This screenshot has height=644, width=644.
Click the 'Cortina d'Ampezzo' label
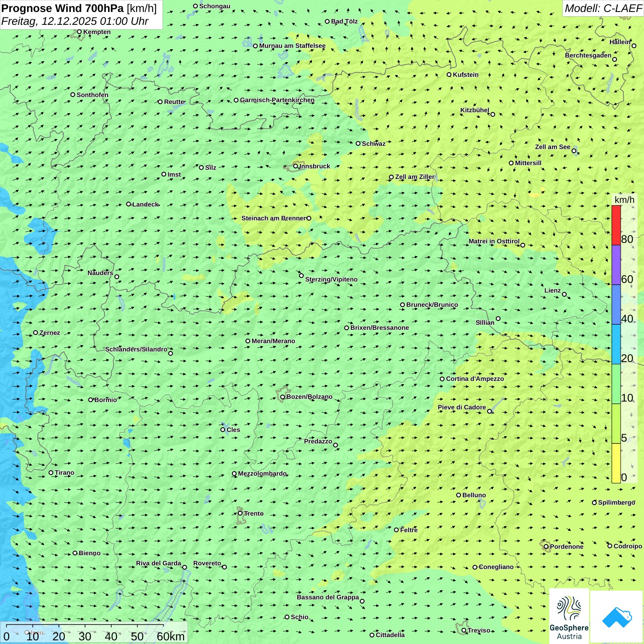[475, 379]
